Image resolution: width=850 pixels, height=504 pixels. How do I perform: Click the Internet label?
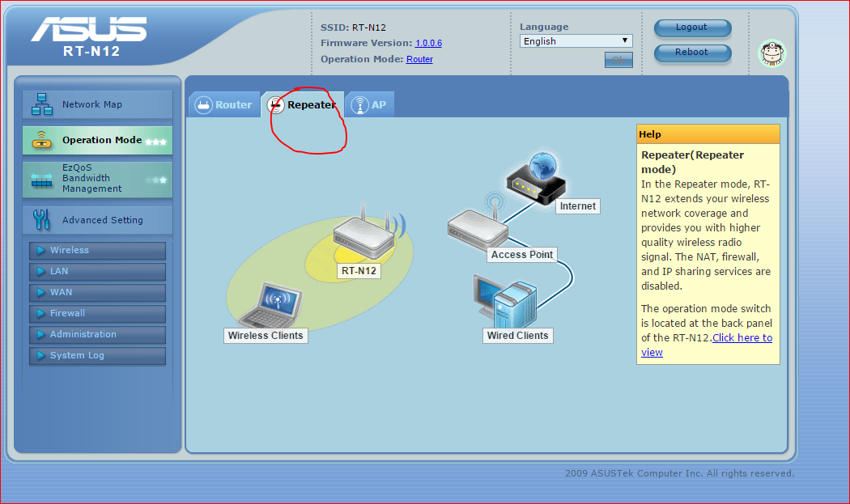[578, 206]
